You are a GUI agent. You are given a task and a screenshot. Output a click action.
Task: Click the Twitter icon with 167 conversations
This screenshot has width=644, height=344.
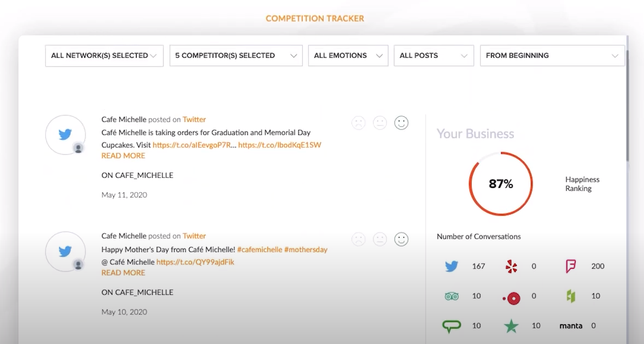tap(452, 266)
